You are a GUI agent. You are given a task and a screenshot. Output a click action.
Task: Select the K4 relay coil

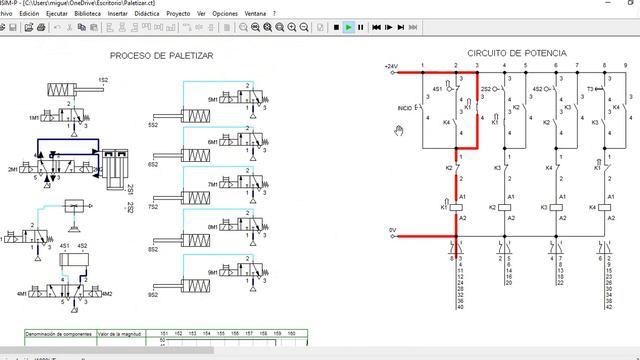click(x=604, y=207)
